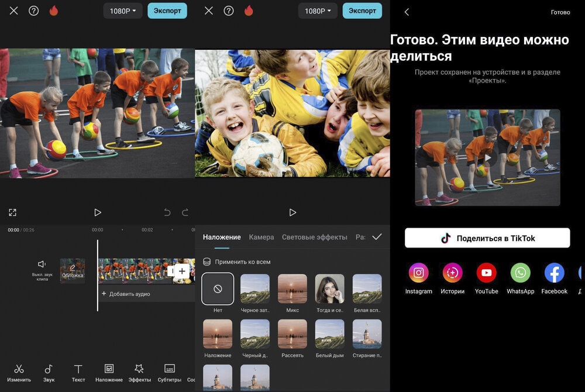Select the kids clip on timeline
This screenshot has width=585, height=392.
click(x=135, y=271)
